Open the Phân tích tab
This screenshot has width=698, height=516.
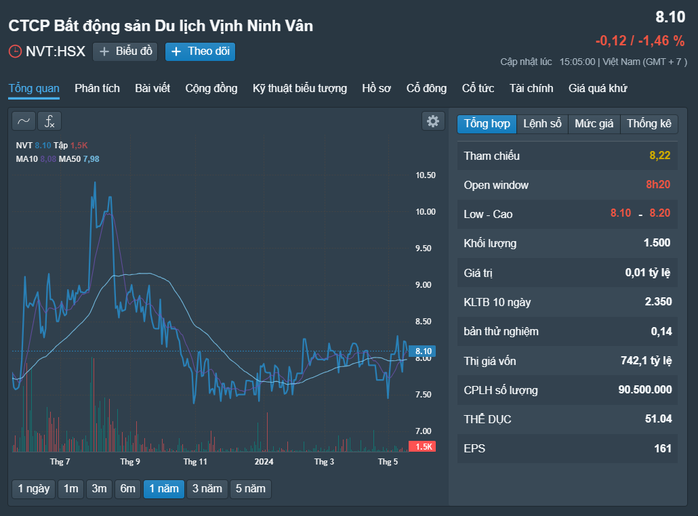(97, 89)
